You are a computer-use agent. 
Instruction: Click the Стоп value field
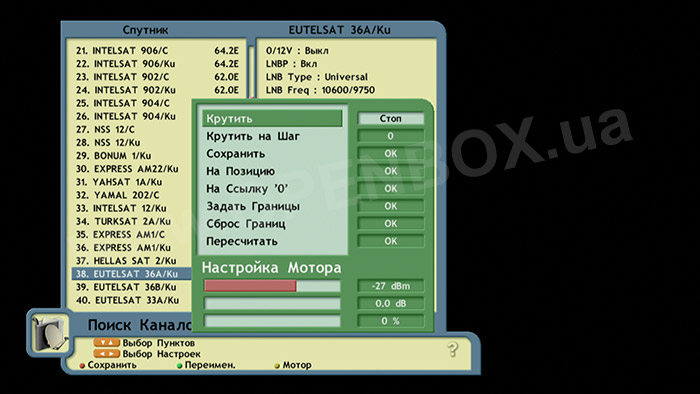point(391,119)
